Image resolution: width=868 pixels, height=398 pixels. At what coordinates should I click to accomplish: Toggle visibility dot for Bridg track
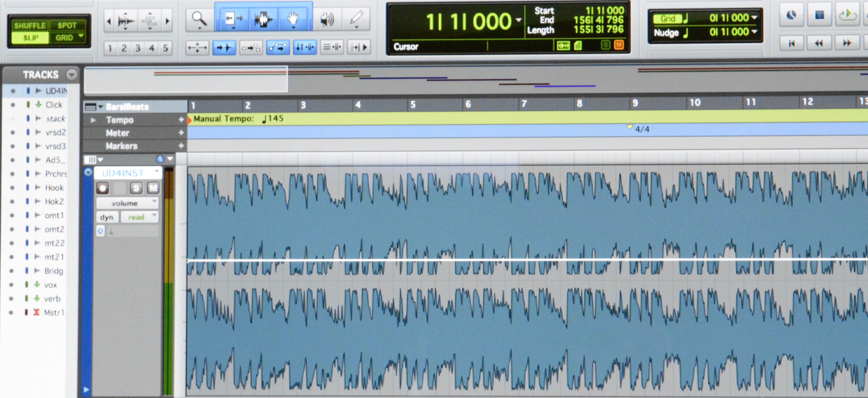12,271
